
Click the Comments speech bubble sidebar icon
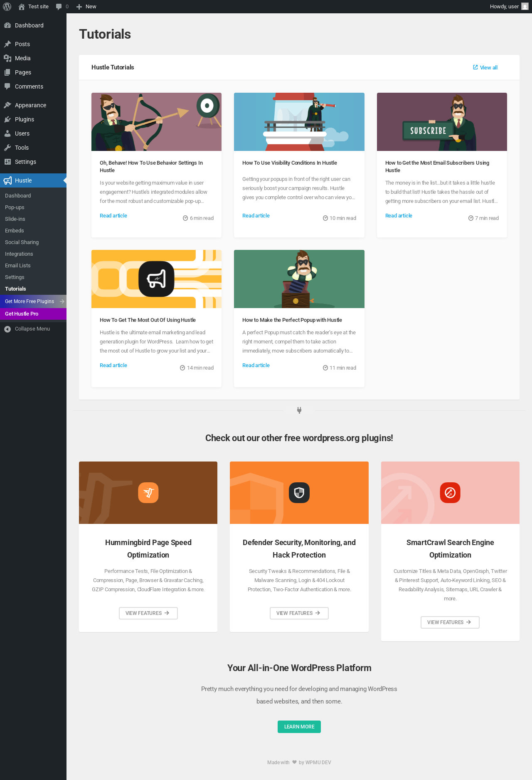[x=7, y=86]
